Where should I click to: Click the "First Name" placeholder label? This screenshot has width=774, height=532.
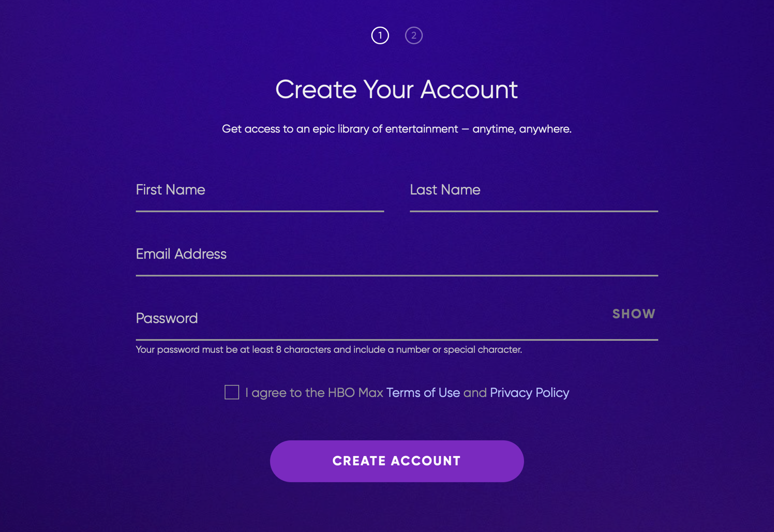point(171,190)
